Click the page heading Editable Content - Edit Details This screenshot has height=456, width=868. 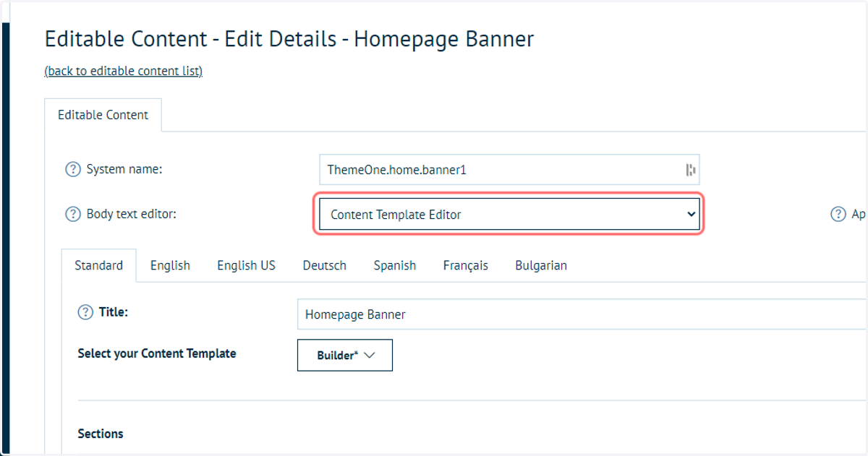click(289, 38)
